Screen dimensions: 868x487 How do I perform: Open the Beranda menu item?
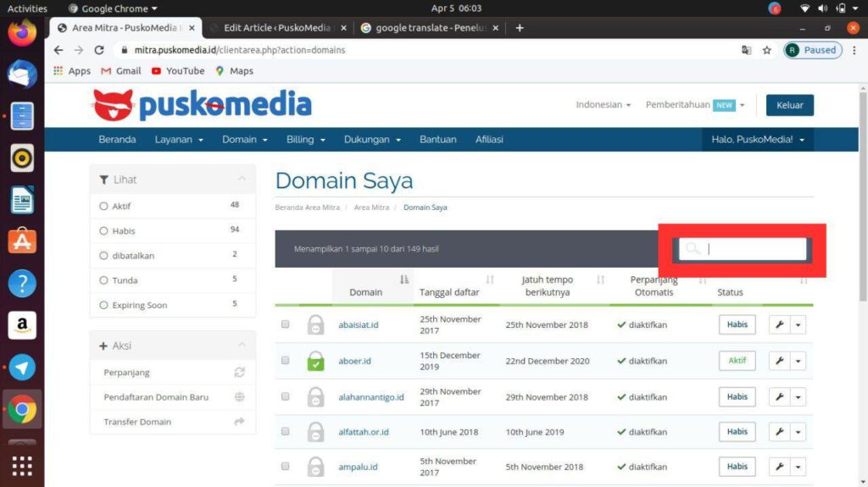click(117, 140)
